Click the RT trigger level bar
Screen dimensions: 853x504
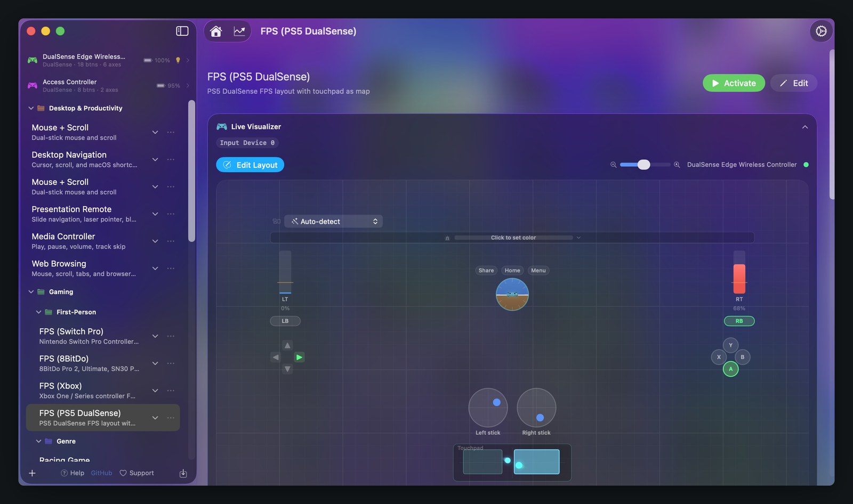tap(739, 272)
